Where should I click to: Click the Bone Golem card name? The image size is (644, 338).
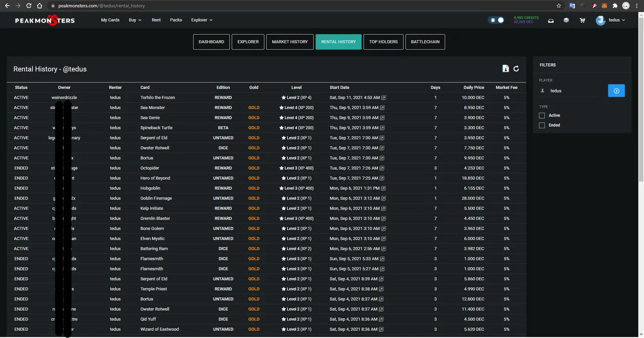pyautogui.click(x=152, y=228)
